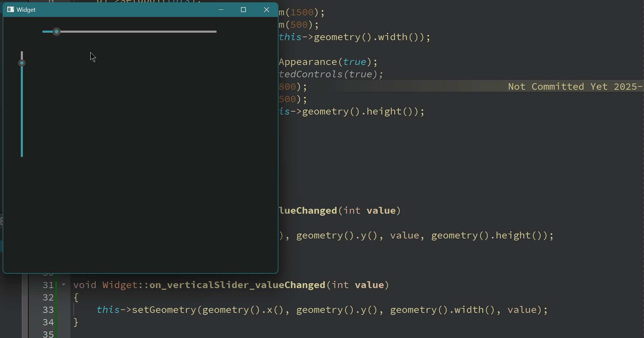This screenshot has width=644, height=338.
Task: Click the number 1500 in the code
Action: coord(302,12)
